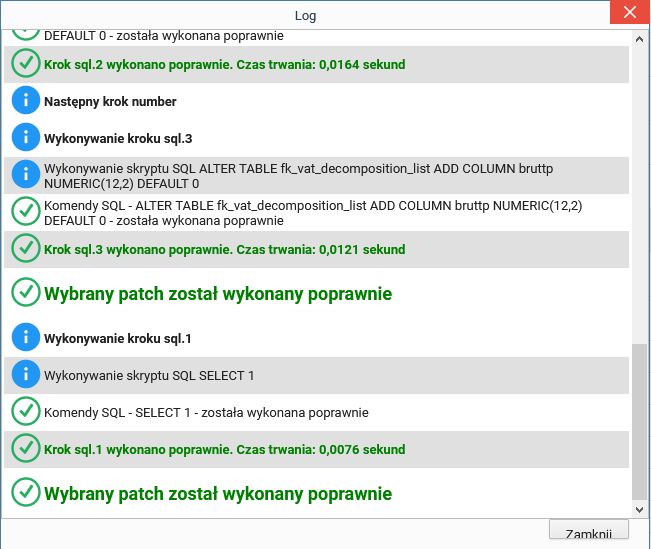
Task: Select 'Krok sql.3 wykonano poprawnie' duration text
Action: [x=225, y=250]
